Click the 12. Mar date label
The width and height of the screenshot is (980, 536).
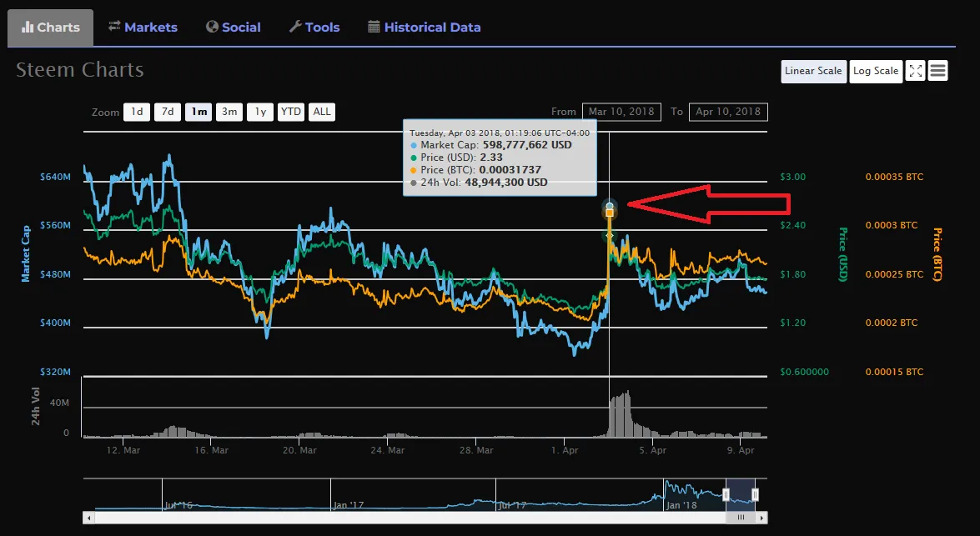tap(123, 450)
